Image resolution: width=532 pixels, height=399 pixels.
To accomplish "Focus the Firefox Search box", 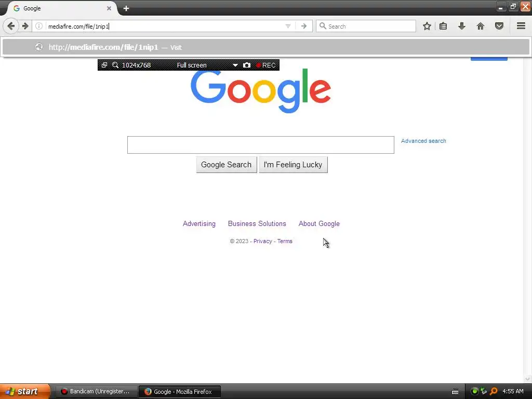I will [366, 26].
